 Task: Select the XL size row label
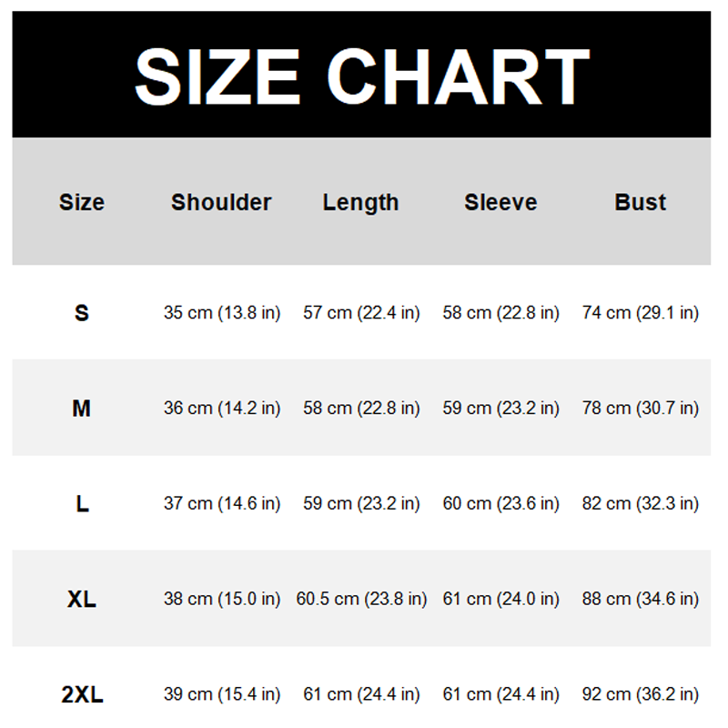coord(82,600)
